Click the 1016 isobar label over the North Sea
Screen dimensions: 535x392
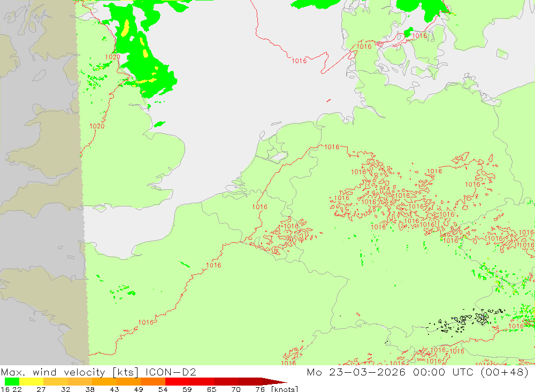pos(299,61)
